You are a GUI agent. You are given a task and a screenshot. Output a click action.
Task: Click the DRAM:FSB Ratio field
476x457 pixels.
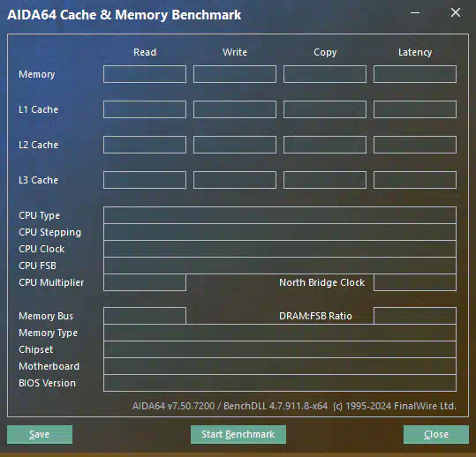(x=415, y=316)
